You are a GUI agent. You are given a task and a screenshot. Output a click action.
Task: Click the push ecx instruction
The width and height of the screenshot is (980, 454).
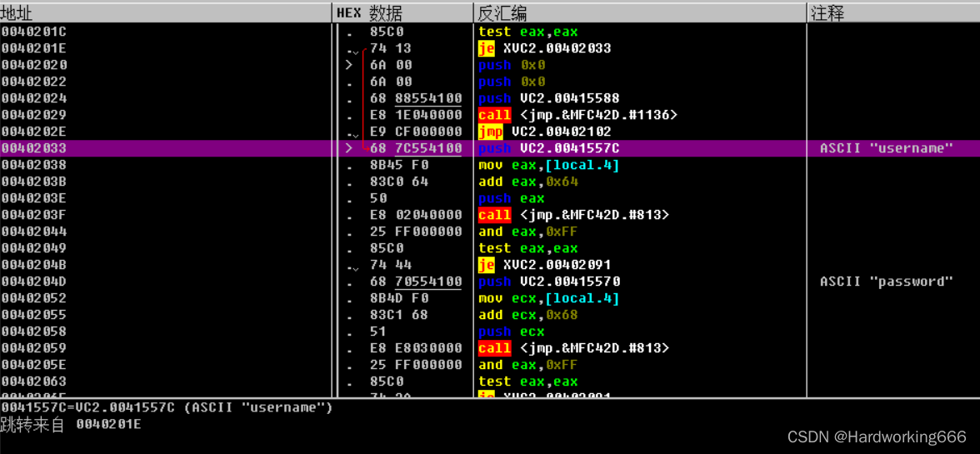click(512, 331)
